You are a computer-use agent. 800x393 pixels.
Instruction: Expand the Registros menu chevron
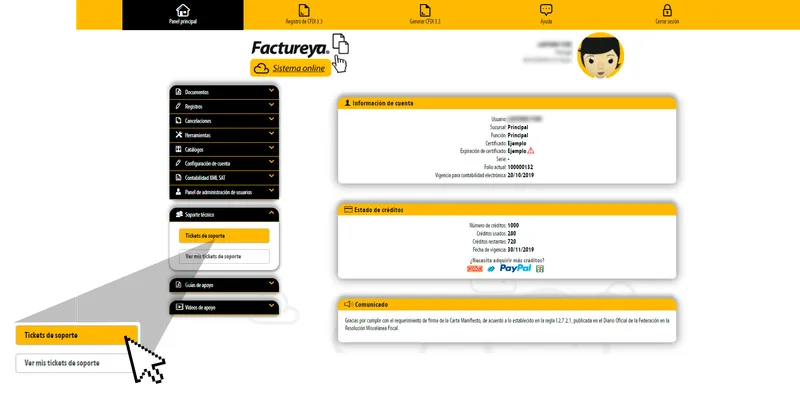pos(271,105)
